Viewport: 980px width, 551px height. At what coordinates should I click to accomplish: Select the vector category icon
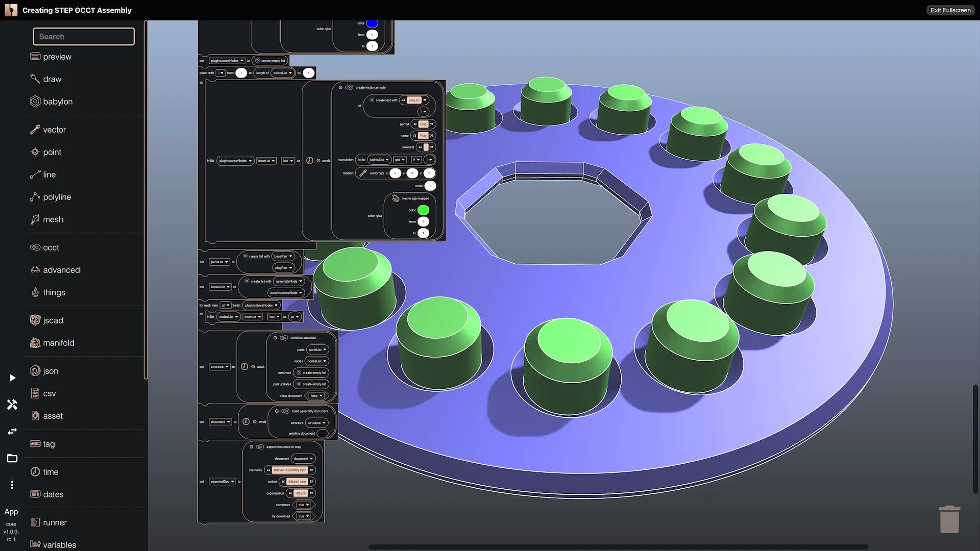click(54, 130)
